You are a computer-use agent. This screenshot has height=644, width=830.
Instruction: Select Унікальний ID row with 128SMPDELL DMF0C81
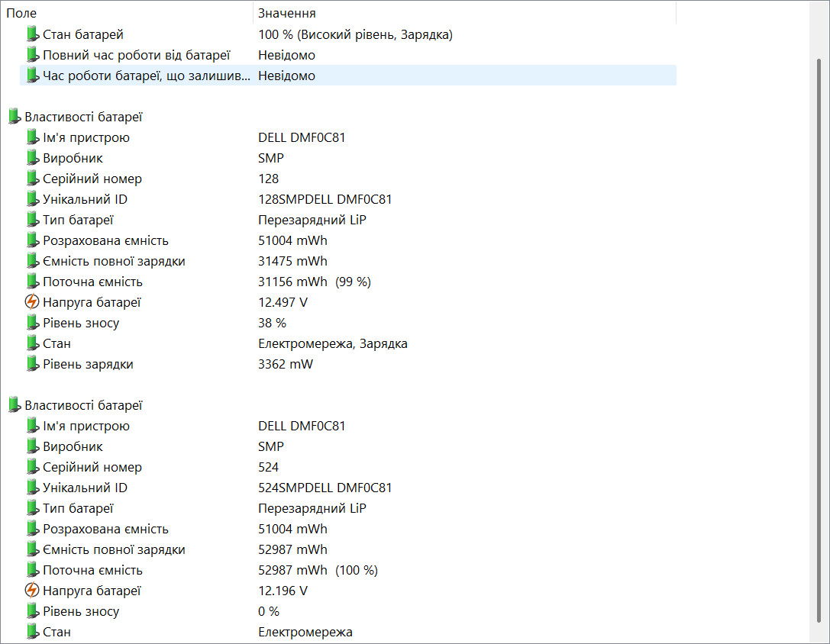pyautogui.click(x=348, y=199)
